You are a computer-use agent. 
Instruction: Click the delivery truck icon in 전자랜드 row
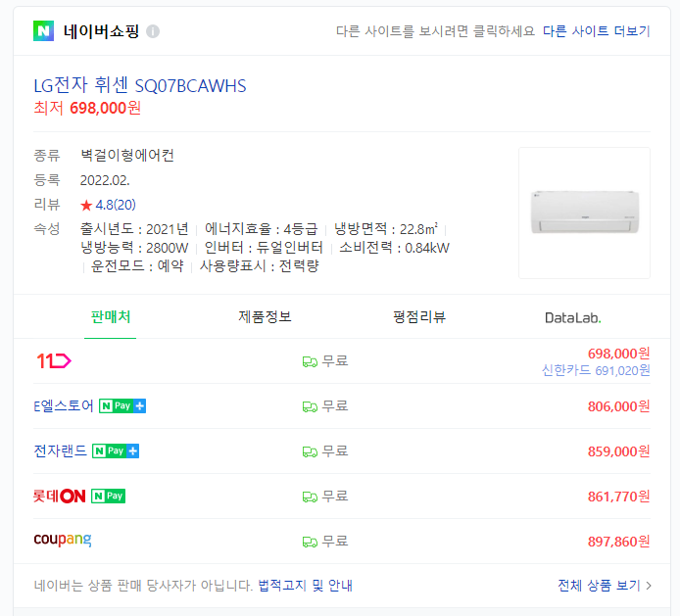click(310, 451)
